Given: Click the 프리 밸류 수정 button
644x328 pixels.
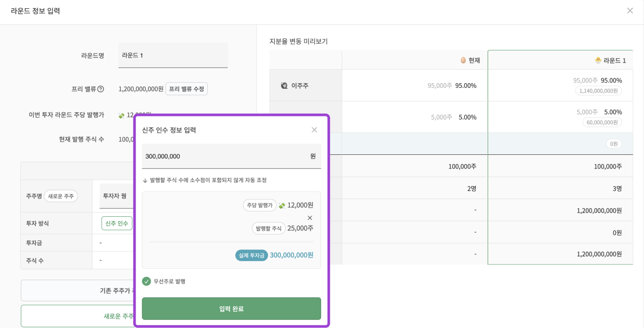Looking at the screenshot, I should coord(185,88).
